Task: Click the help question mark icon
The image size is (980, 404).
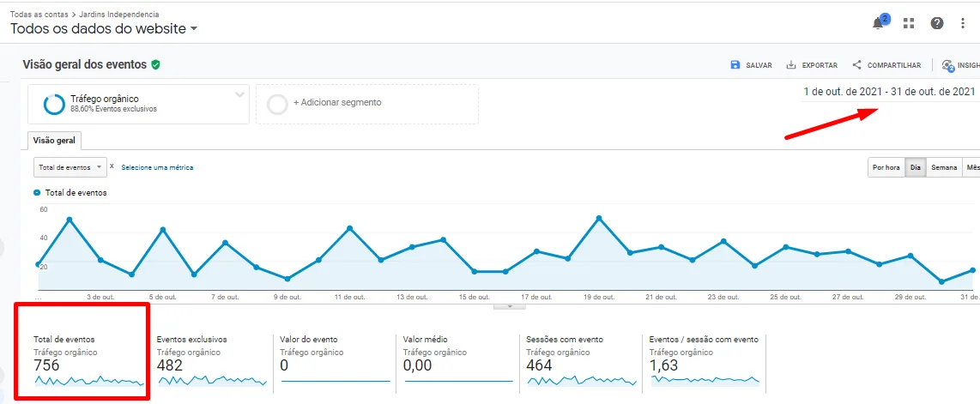Action: [936, 23]
